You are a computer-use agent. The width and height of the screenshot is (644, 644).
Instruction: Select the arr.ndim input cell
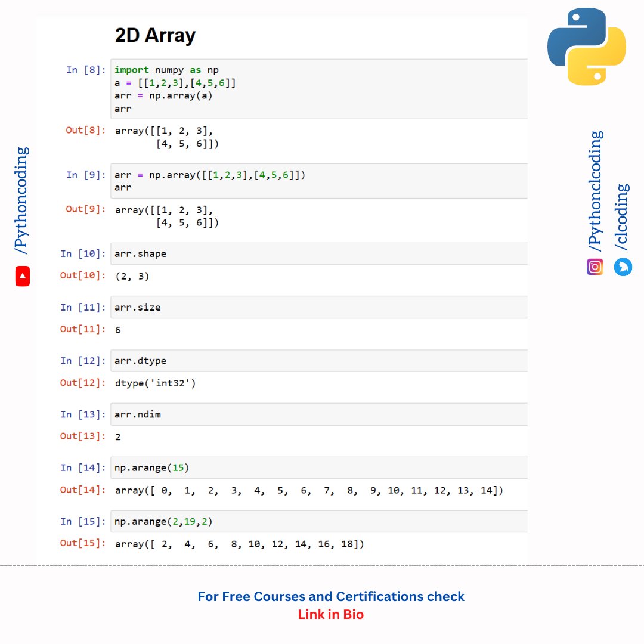[x=318, y=414]
